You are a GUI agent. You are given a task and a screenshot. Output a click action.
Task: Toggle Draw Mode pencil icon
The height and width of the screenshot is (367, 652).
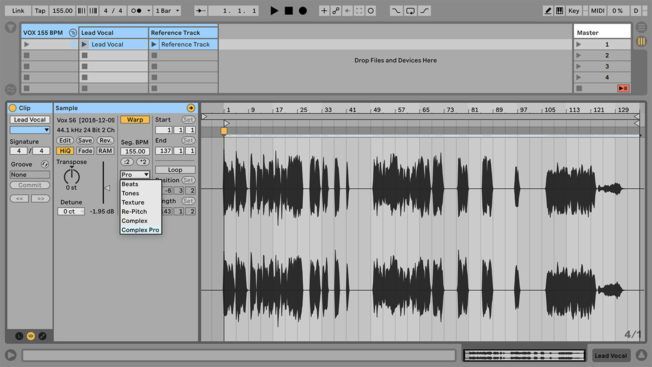tap(548, 11)
